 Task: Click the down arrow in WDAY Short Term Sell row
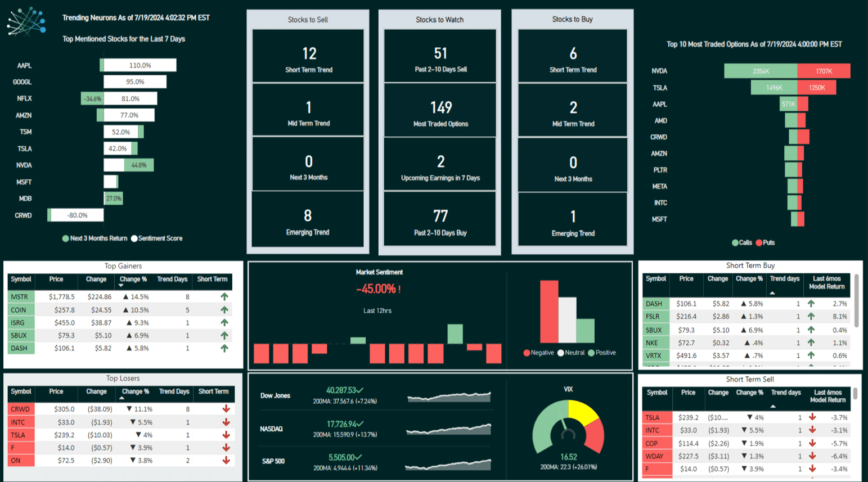812,456
